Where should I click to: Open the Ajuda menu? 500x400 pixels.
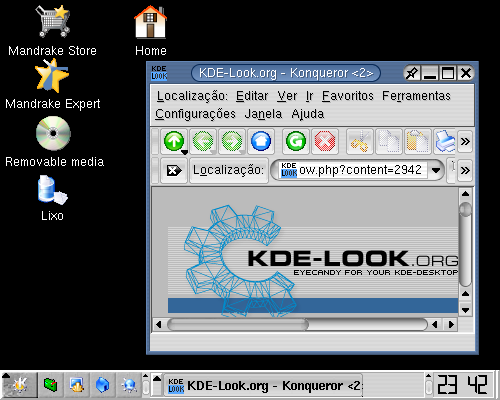pos(308,114)
